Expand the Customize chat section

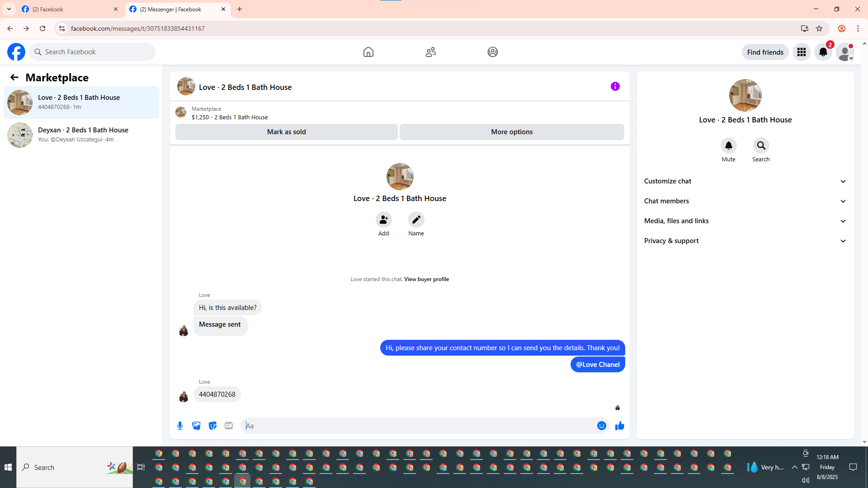click(x=745, y=181)
